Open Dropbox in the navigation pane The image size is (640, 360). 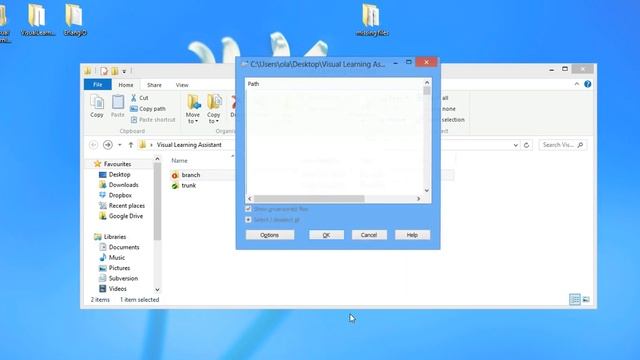[120, 195]
